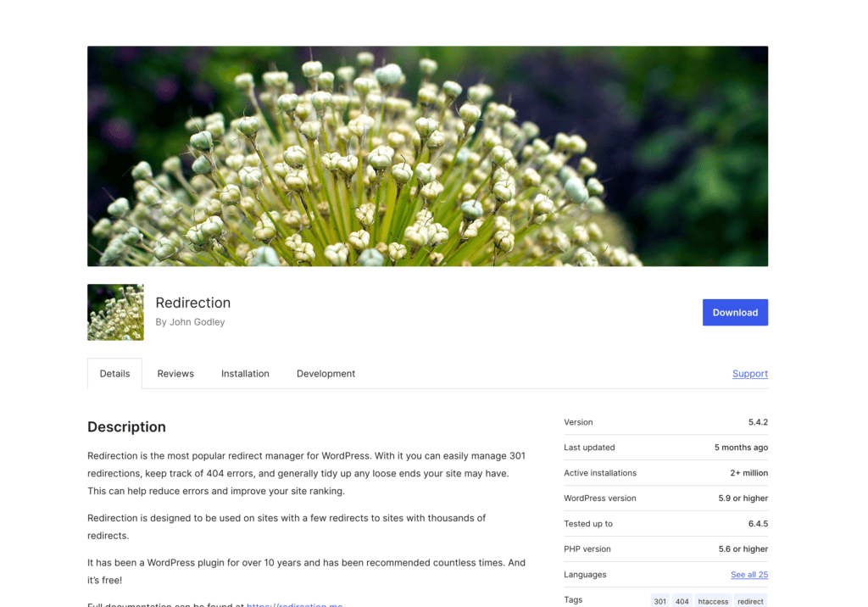Open the Support link
Screen dimensions: 868x607
[x=750, y=374]
